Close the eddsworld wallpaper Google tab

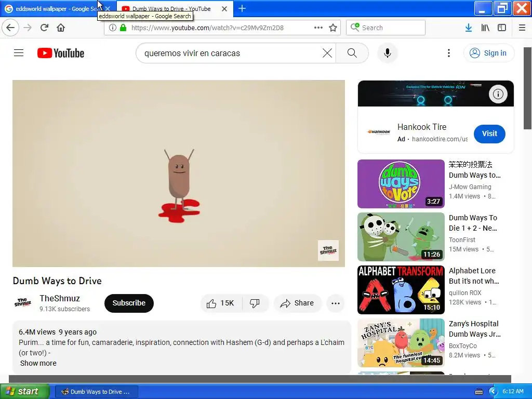click(108, 9)
